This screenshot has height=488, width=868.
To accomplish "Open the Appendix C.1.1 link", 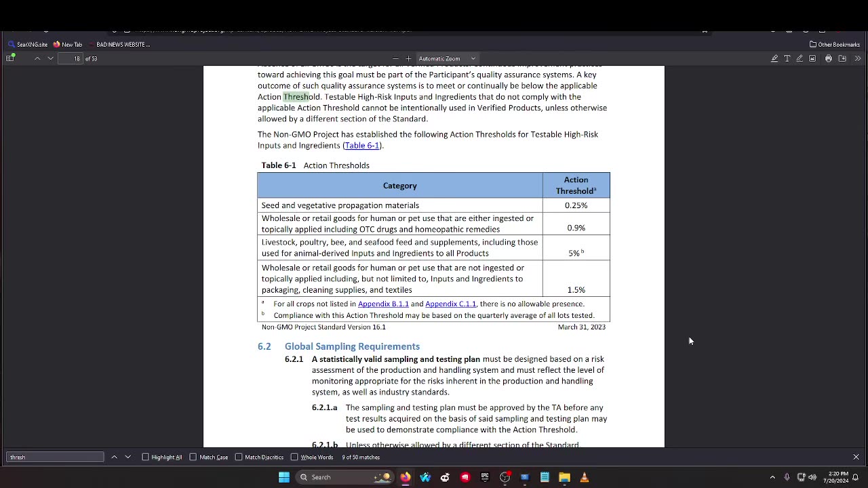I will 450,304.
